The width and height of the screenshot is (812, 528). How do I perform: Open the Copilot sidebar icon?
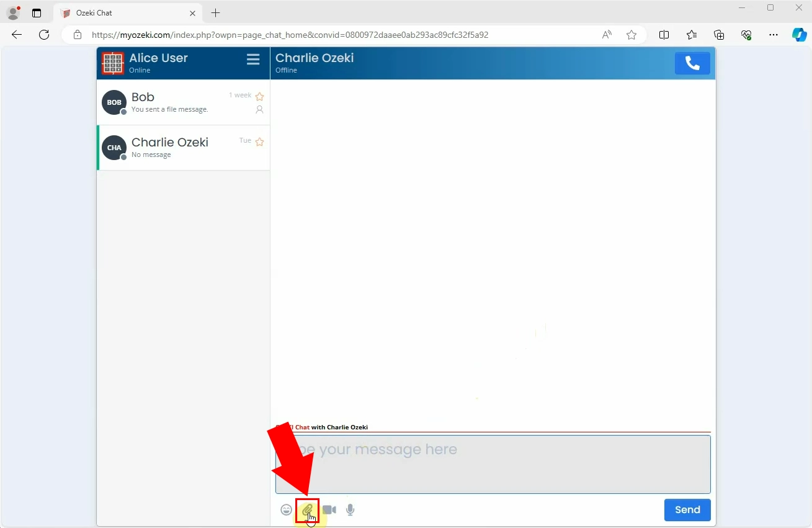pyautogui.click(x=800, y=35)
